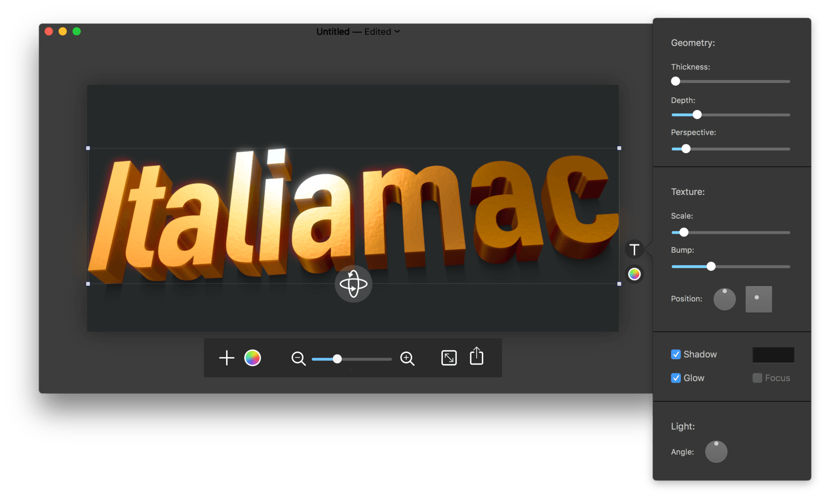Click the Light Angle dial
Image resolution: width=832 pixels, height=504 pixels.
pos(716,452)
